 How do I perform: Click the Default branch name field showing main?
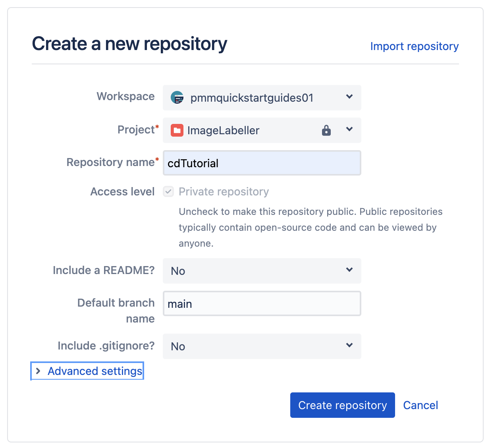(x=262, y=303)
